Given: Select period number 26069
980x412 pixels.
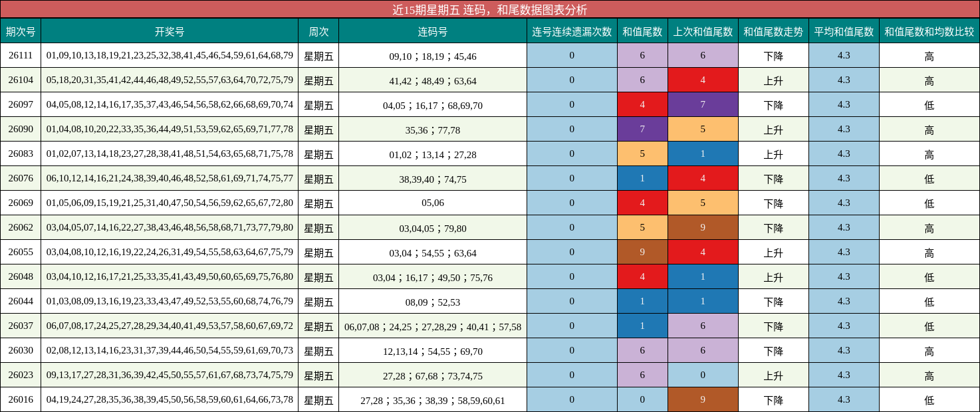Looking at the screenshot, I should [21, 203].
